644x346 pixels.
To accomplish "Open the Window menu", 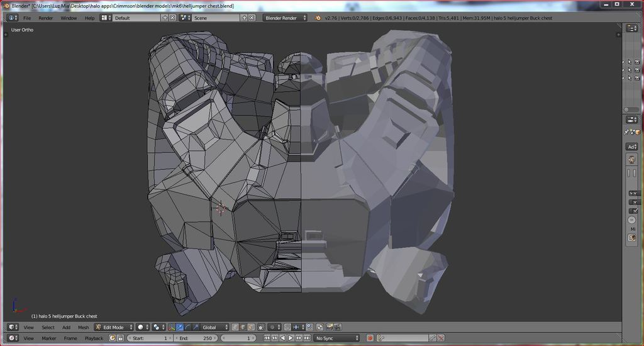I will [69, 18].
